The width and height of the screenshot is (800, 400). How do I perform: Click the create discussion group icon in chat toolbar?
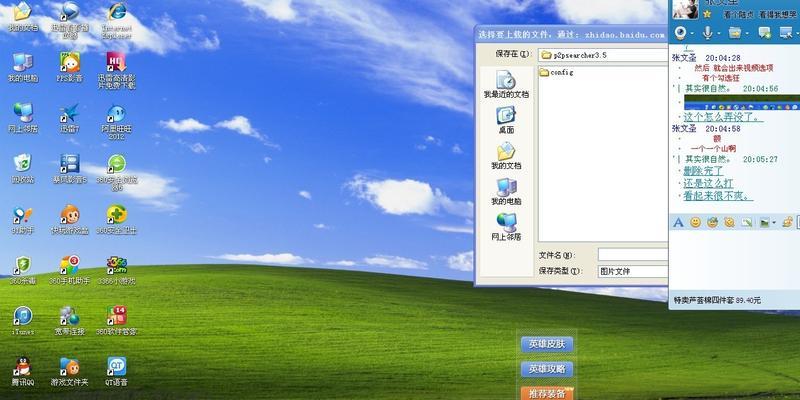(x=764, y=33)
